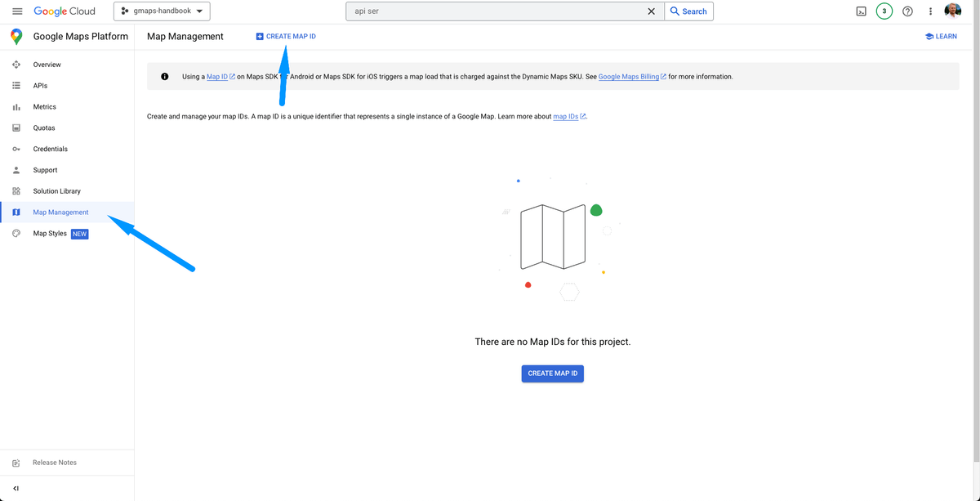Image resolution: width=980 pixels, height=501 pixels.
Task: Click the Google Cloud logo
Action: pyautogui.click(x=65, y=11)
